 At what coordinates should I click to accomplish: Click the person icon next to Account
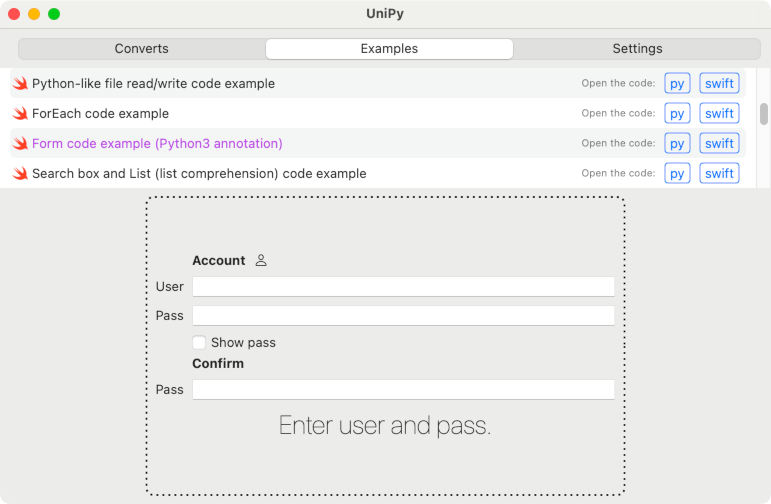tap(261, 260)
